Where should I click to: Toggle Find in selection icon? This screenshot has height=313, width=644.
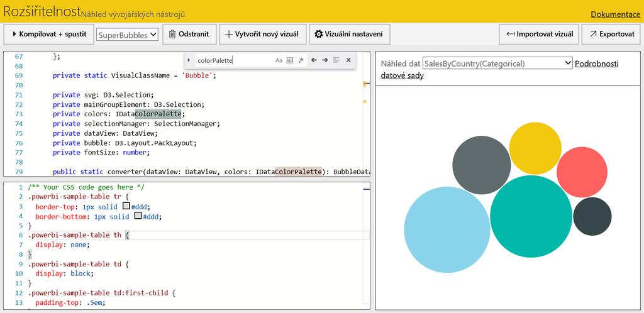(x=336, y=60)
